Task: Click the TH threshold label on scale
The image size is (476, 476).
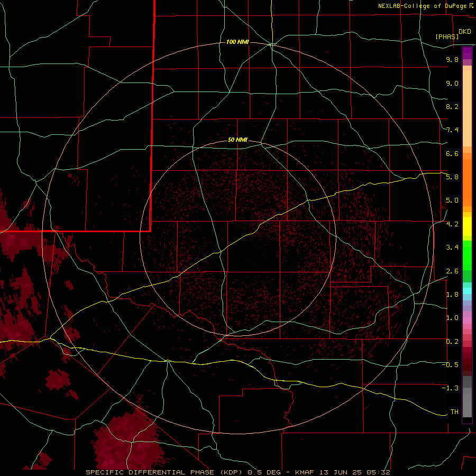Action: 454,412
